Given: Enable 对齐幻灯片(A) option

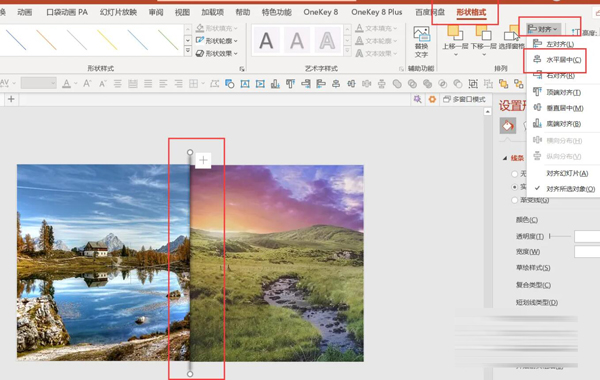Looking at the screenshot, I should (567, 173).
